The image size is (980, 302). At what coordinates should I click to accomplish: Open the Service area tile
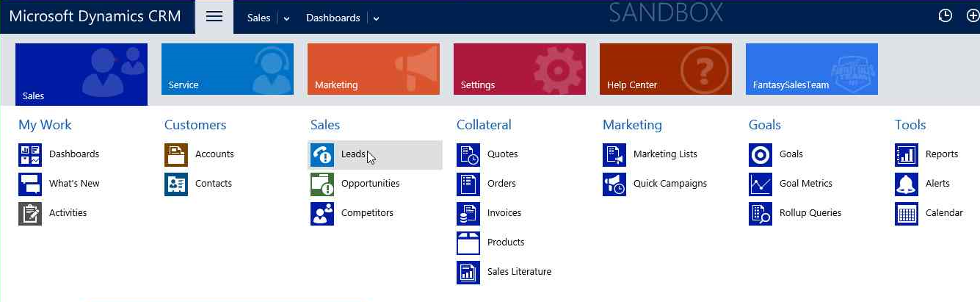click(227, 69)
